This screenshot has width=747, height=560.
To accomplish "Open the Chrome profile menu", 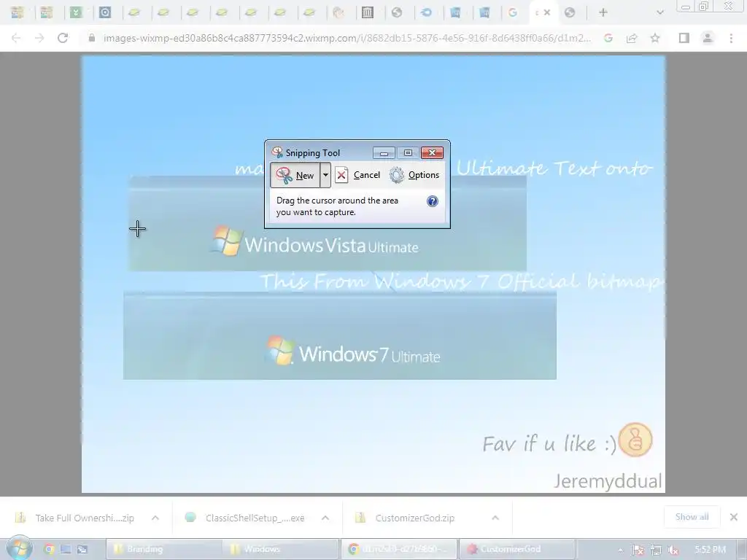I will click(x=708, y=38).
